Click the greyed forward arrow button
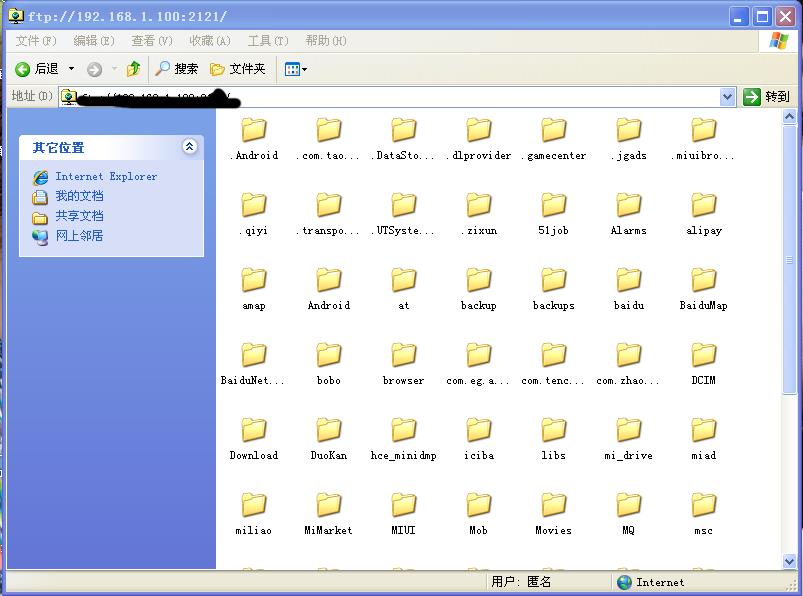This screenshot has height=596, width=803. point(94,69)
